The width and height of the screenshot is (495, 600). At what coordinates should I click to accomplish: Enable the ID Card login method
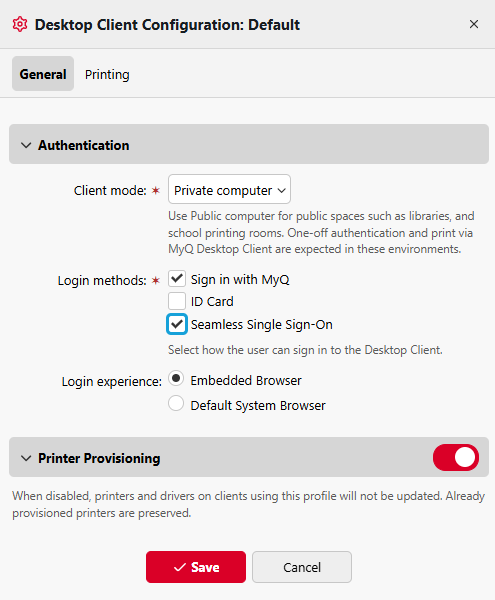coord(177,301)
